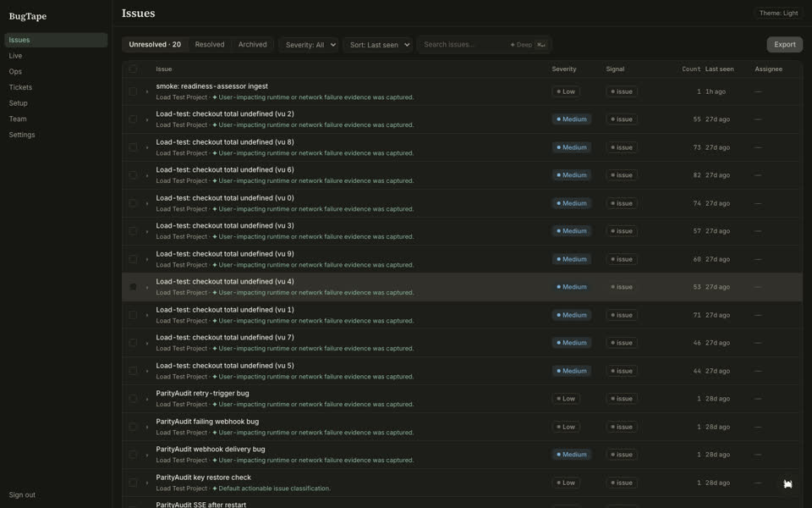Open Ops in the sidebar

pyautogui.click(x=56, y=71)
